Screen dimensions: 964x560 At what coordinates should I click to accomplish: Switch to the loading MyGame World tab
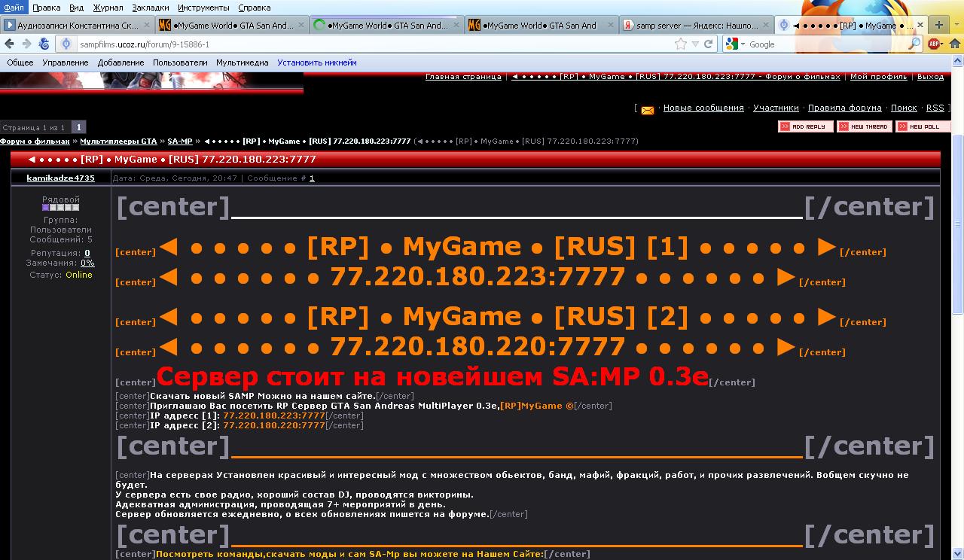tap(386, 25)
